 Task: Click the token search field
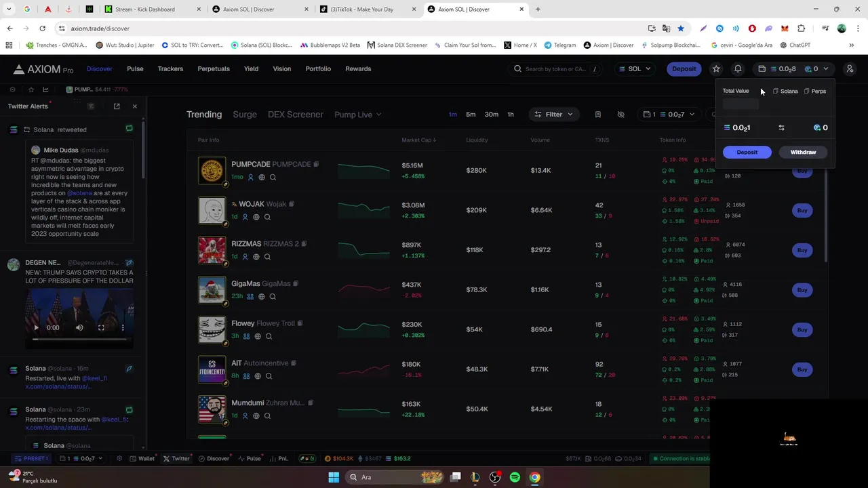click(x=556, y=68)
